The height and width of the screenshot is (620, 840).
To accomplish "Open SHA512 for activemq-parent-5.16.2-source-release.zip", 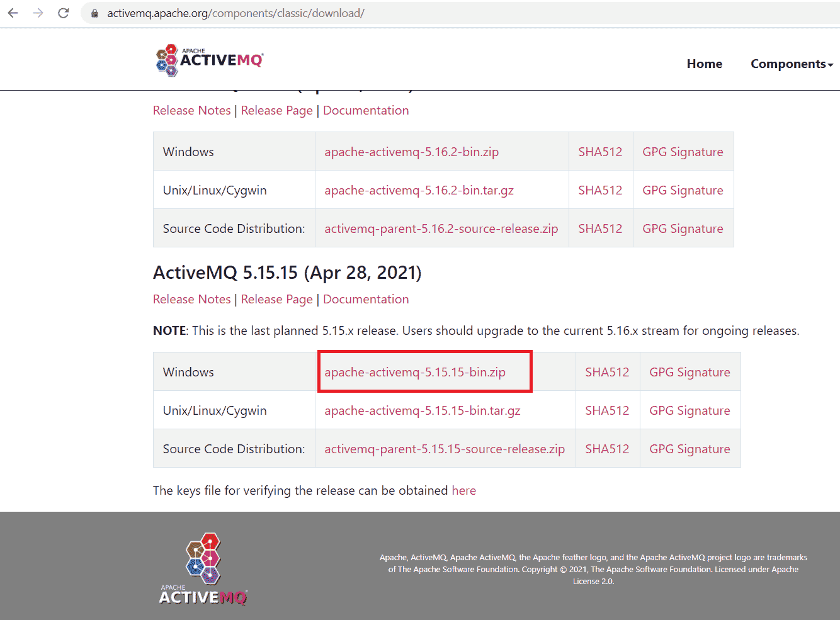I will 600,228.
